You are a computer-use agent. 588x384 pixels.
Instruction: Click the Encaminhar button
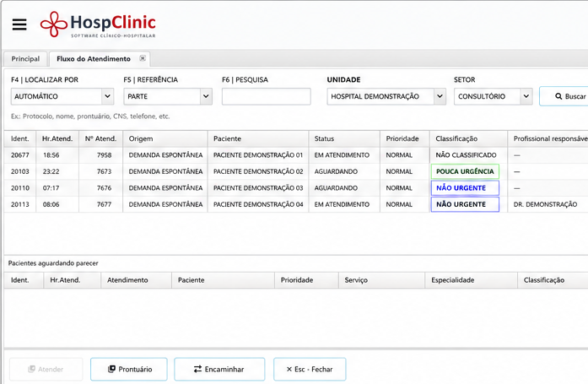219,370
